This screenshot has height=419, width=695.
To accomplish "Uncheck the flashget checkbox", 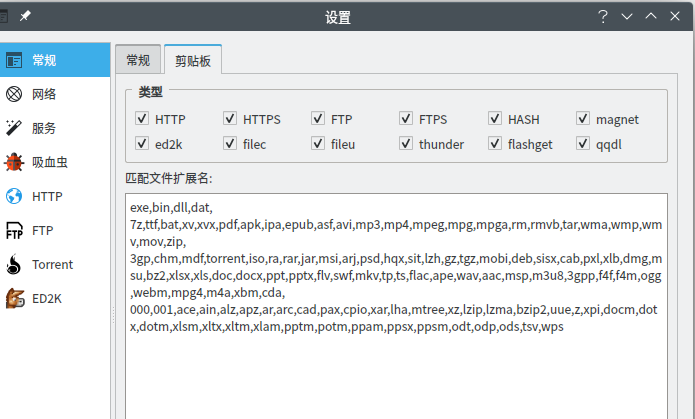I will 495,144.
